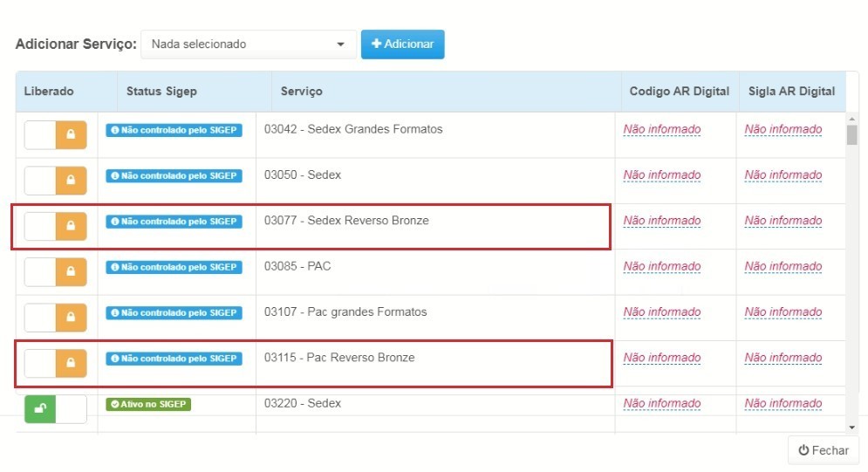Toggle Liberado switch for 03050 Sedex
This screenshot has height=472, width=868.
(55, 181)
